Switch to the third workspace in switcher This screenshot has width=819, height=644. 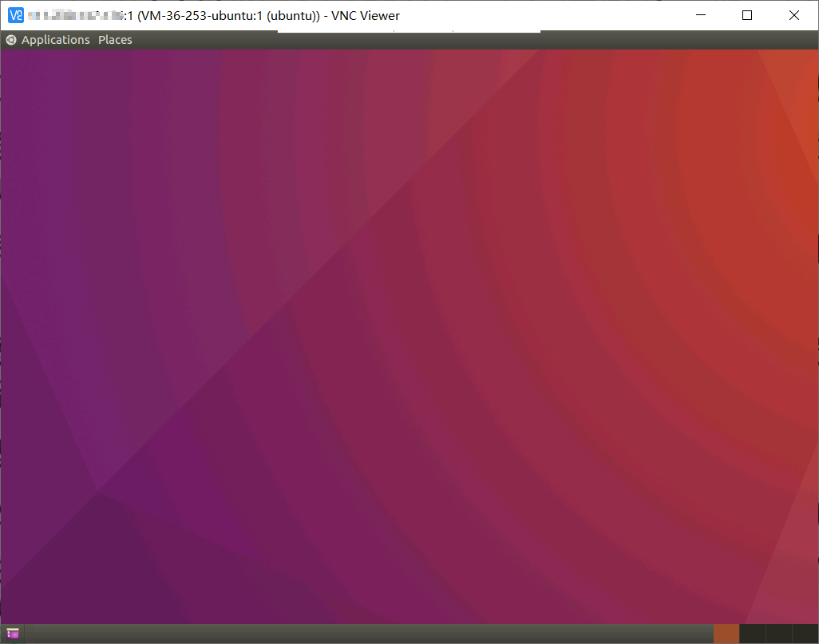(x=777, y=634)
